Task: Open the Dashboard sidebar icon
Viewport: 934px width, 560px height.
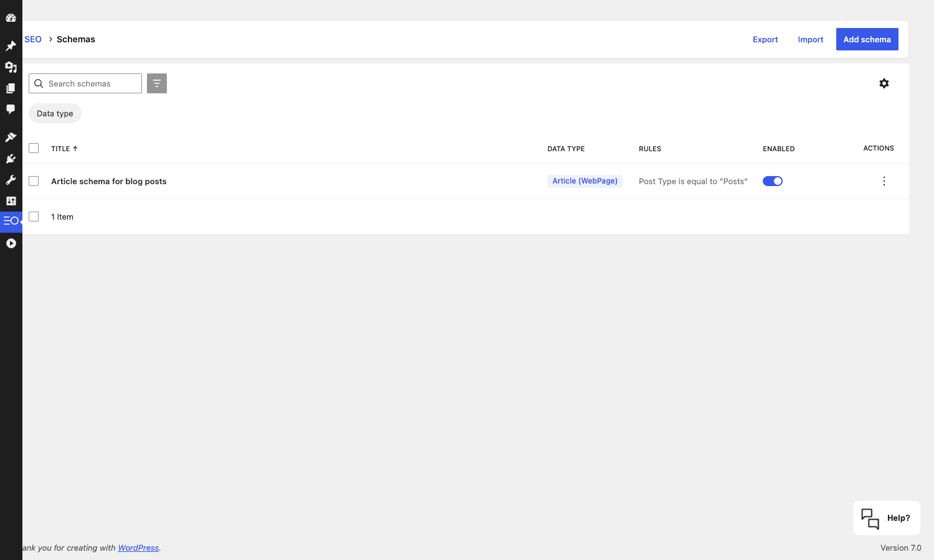Action: coord(11,18)
